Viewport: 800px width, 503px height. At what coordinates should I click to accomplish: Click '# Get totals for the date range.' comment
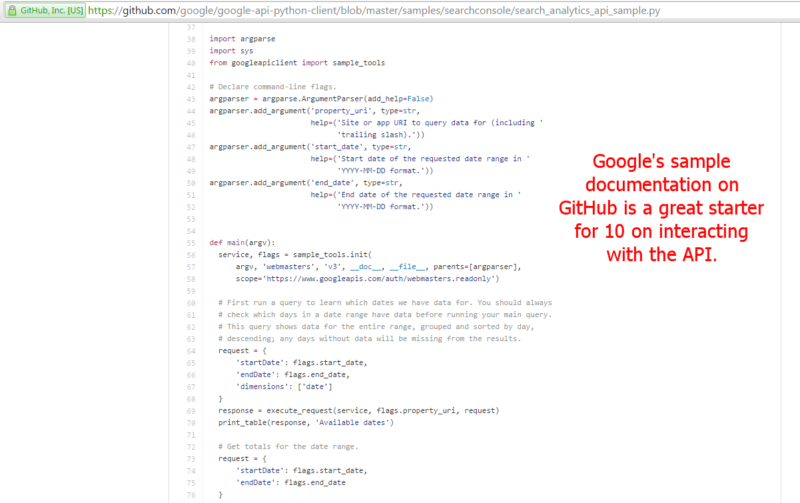coord(288,446)
